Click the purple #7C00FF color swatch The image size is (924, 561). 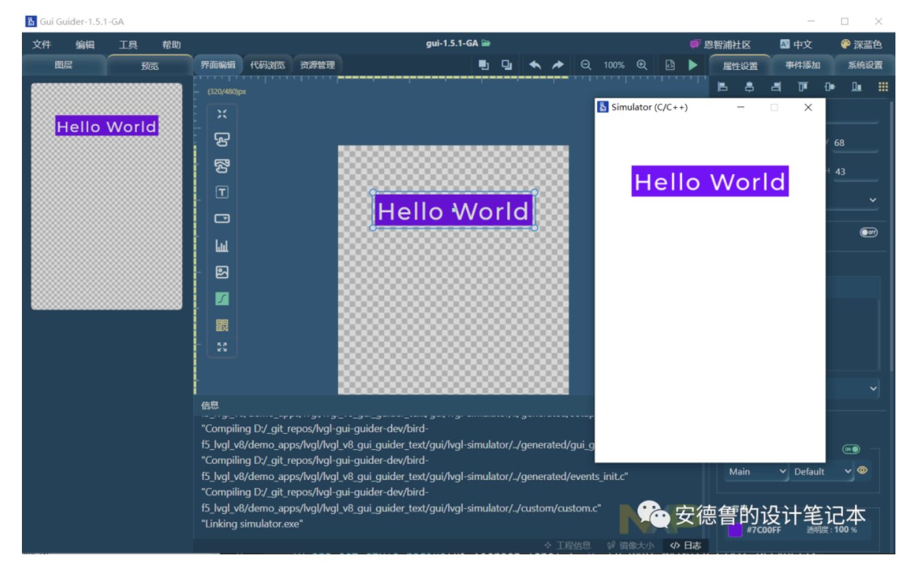[735, 530]
